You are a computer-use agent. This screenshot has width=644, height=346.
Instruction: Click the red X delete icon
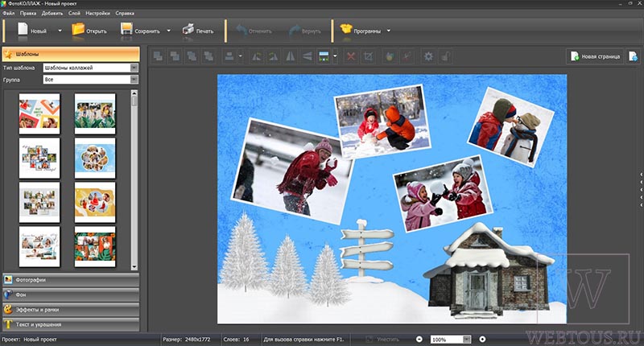coord(351,56)
